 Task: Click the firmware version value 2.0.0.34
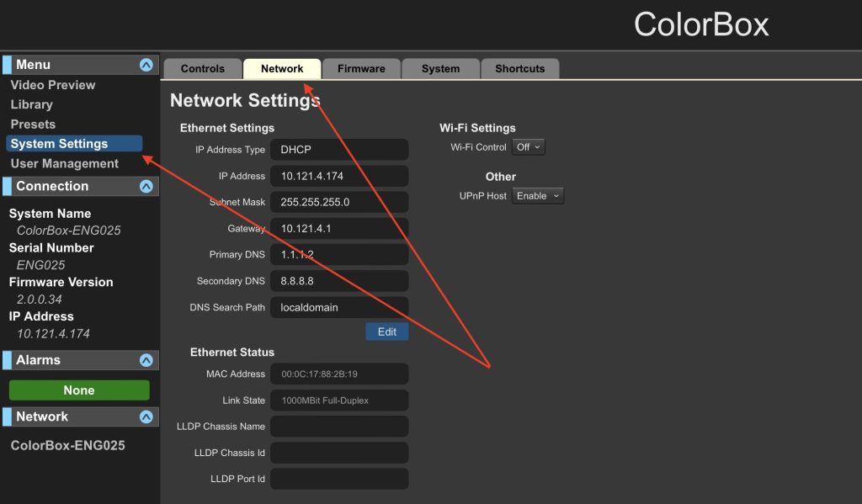[x=39, y=299]
